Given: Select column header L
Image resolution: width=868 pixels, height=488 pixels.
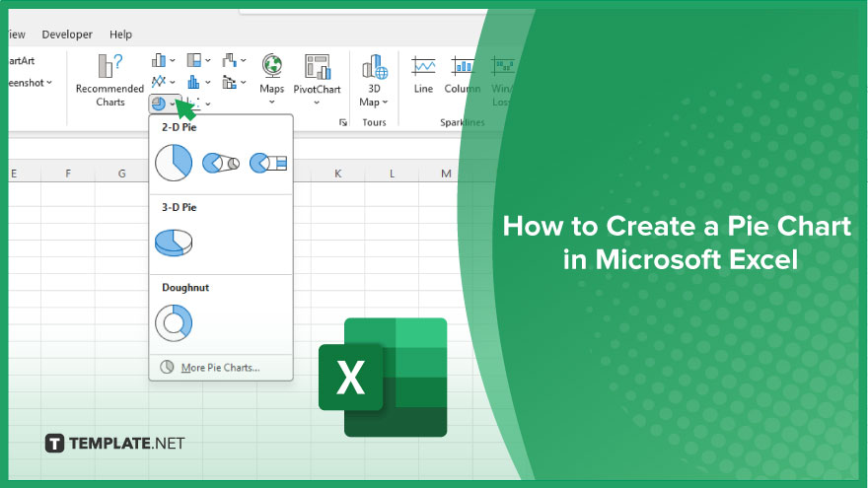Looking at the screenshot, I should click(392, 174).
